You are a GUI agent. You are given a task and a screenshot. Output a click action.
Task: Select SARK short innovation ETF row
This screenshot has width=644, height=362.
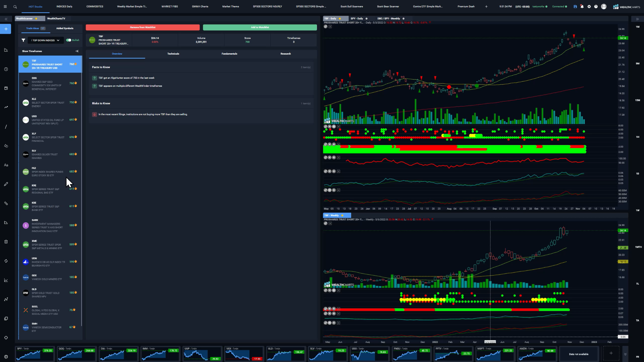pos(50,226)
